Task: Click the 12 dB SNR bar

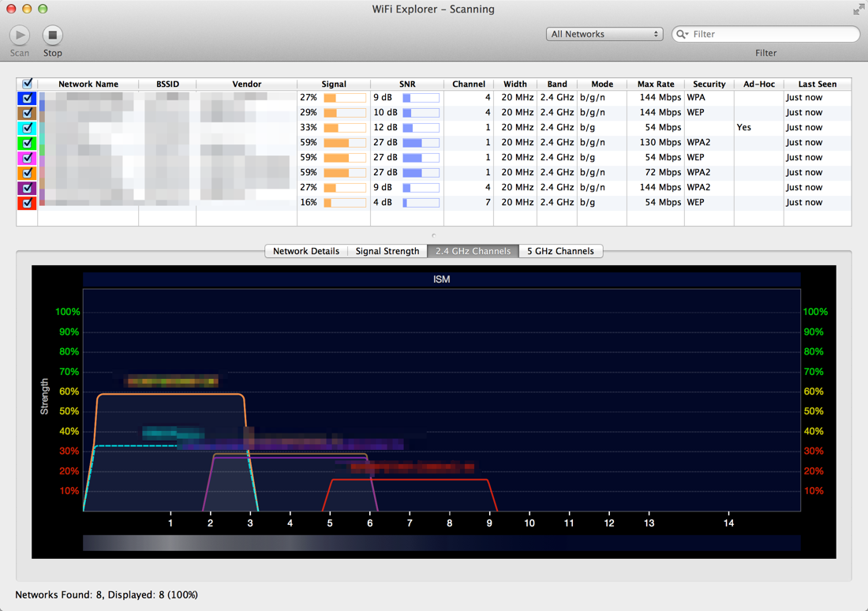Action: pos(421,128)
